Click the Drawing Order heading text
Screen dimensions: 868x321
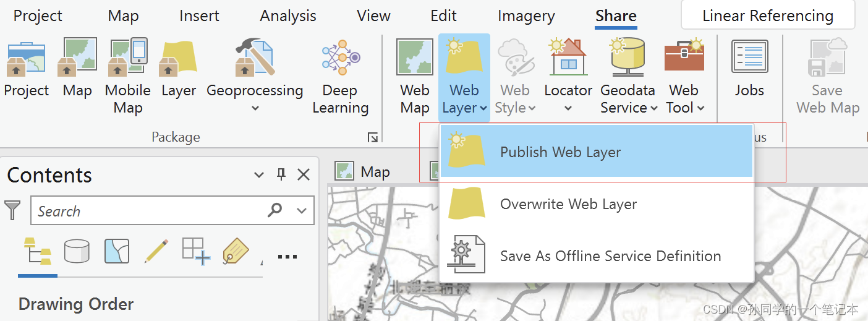76,304
